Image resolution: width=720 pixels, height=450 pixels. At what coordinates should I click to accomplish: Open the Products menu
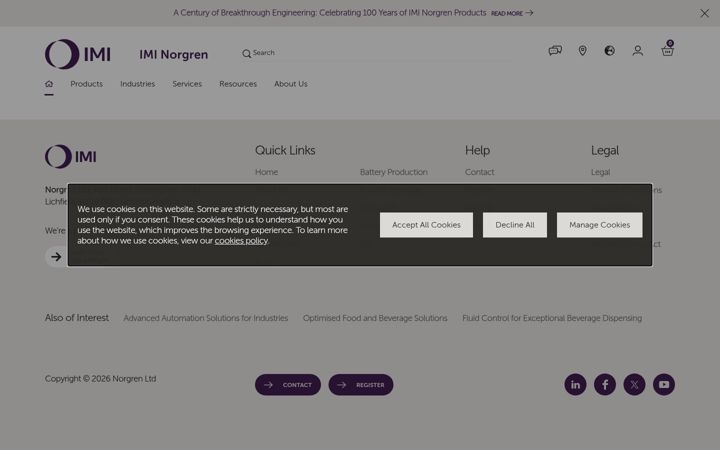coord(86,84)
